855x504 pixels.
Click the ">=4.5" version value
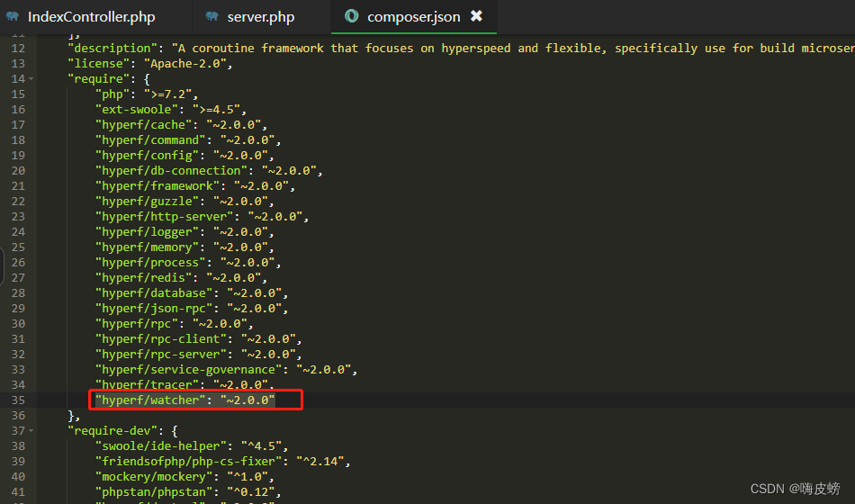(x=217, y=109)
